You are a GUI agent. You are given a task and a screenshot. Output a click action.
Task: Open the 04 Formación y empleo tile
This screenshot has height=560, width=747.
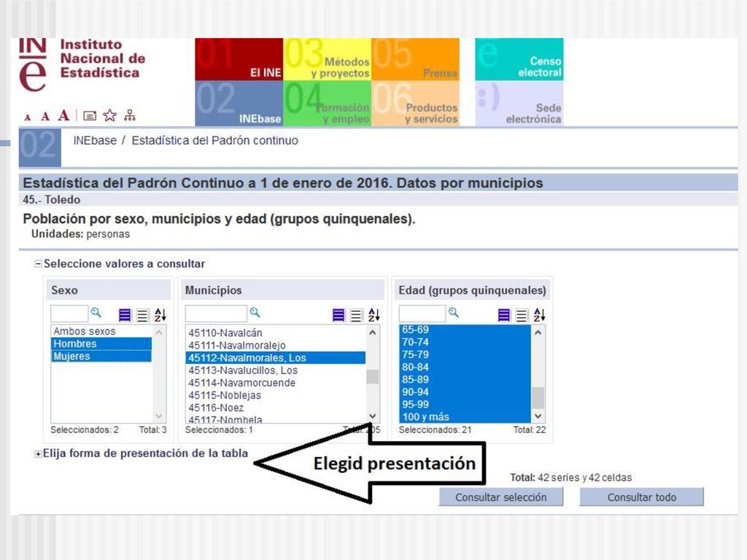click(x=328, y=104)
